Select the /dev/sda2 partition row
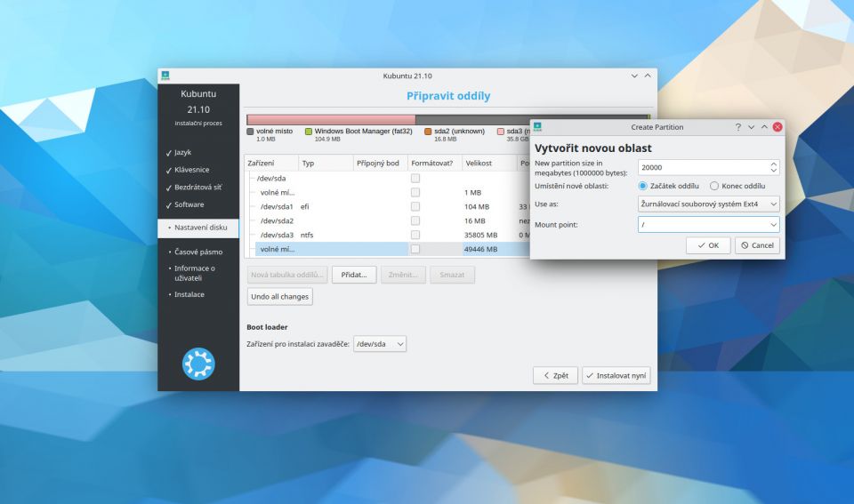The height and width of the screenshot is (504, 854). [x=387, y=220]
